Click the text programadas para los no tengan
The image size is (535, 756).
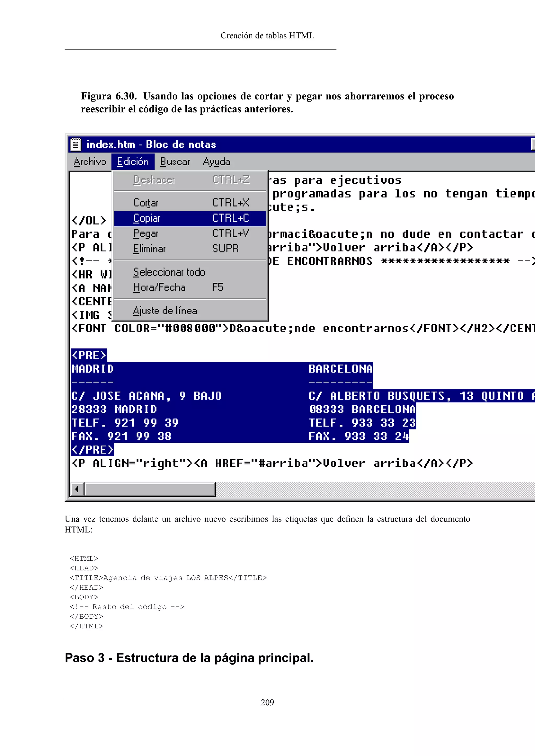pyautogui.click(x=380, y=194)
